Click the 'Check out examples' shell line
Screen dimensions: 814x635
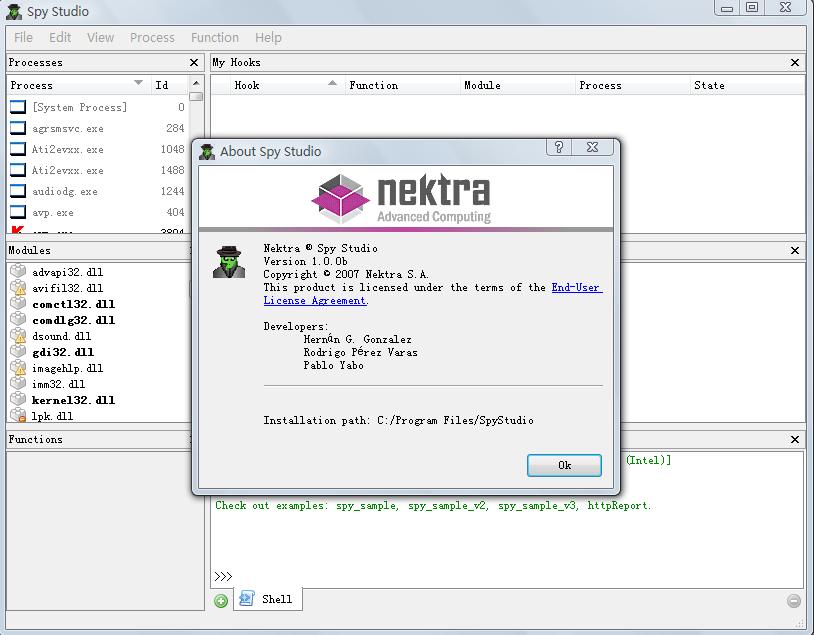[433, 505]
